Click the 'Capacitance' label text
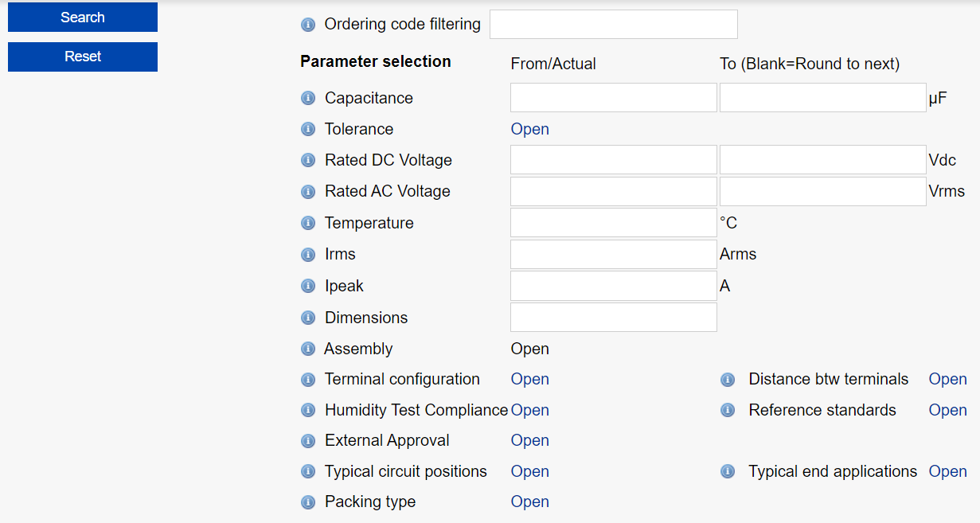This screenshot has height=523, width=980. [369, 98]
